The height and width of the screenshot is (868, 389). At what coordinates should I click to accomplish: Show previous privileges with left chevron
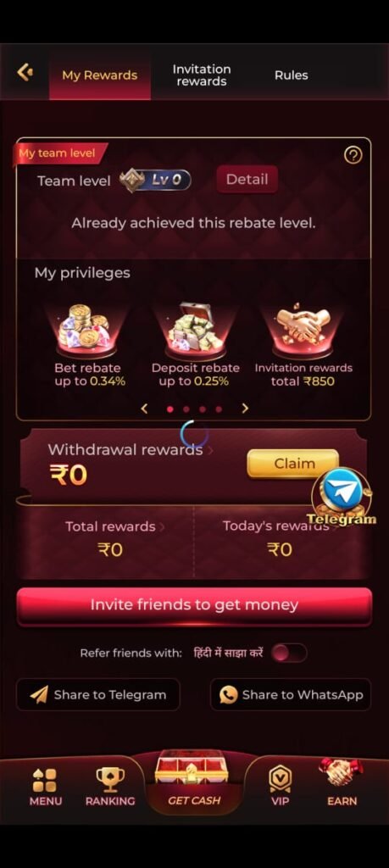point(144,409)
